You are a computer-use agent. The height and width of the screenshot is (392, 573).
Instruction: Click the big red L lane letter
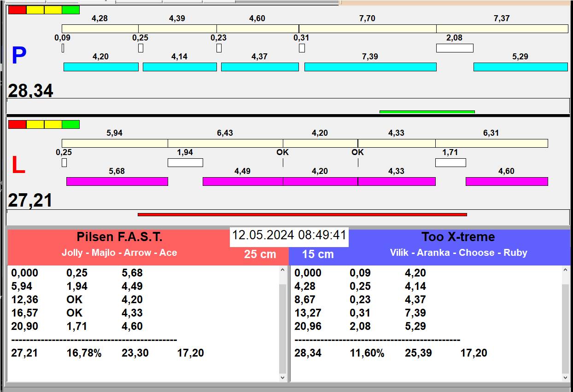point(18,166)
